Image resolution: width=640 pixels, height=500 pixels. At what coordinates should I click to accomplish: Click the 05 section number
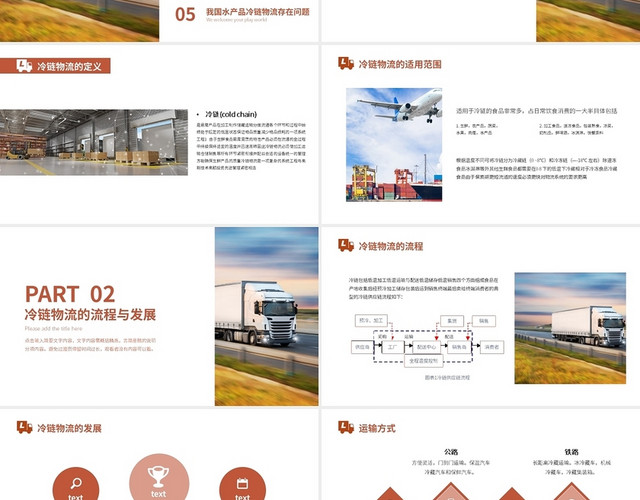185,14
